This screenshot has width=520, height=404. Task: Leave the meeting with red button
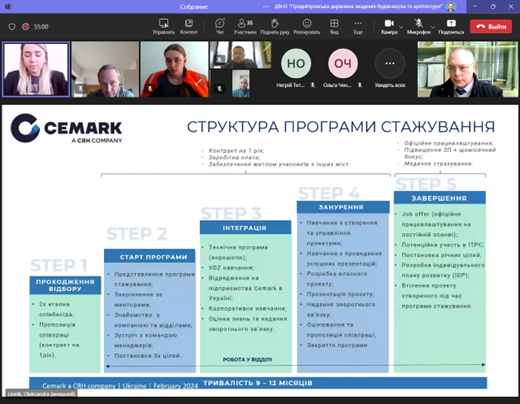coord(491,27)
